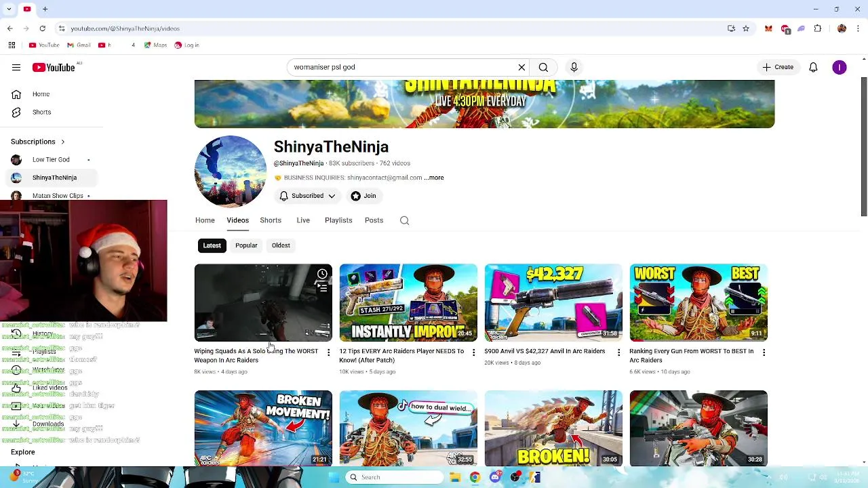Add Wiping Squads video to queue
Image resolution: width=868 pixels, height=488 pixels.
[x=322, y=288]
